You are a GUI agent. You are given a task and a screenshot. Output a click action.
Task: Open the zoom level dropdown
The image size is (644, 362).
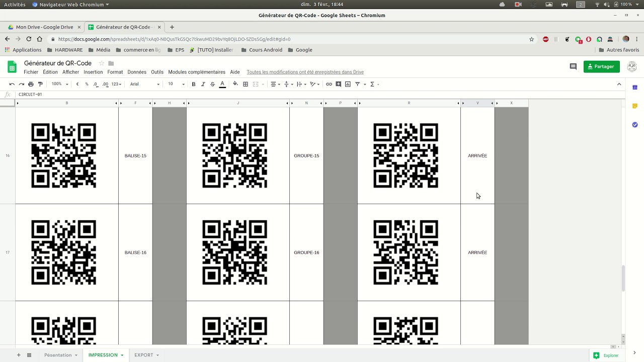(59, 84)
